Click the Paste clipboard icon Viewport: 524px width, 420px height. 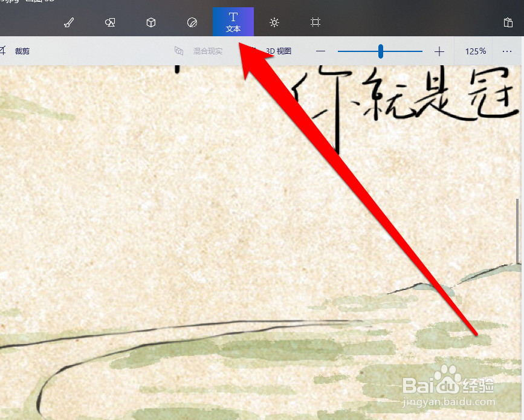coord(508,22)
